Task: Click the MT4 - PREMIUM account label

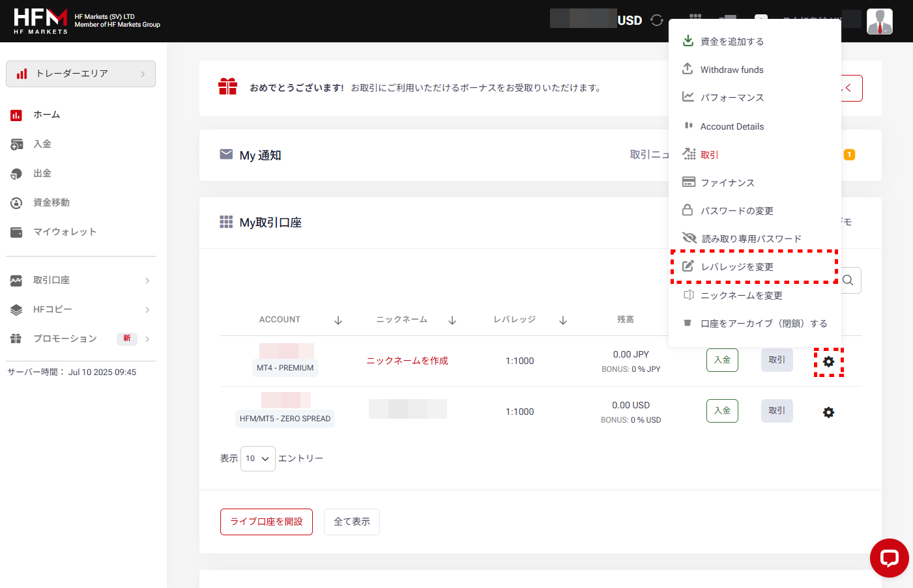Action: (x=285, y=368)
